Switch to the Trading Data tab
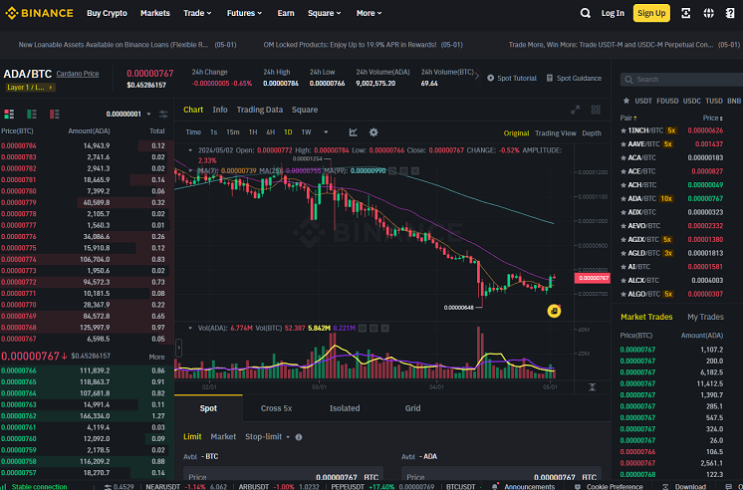The height and width of the screenshot is (490, 743). tap(260, 110)
